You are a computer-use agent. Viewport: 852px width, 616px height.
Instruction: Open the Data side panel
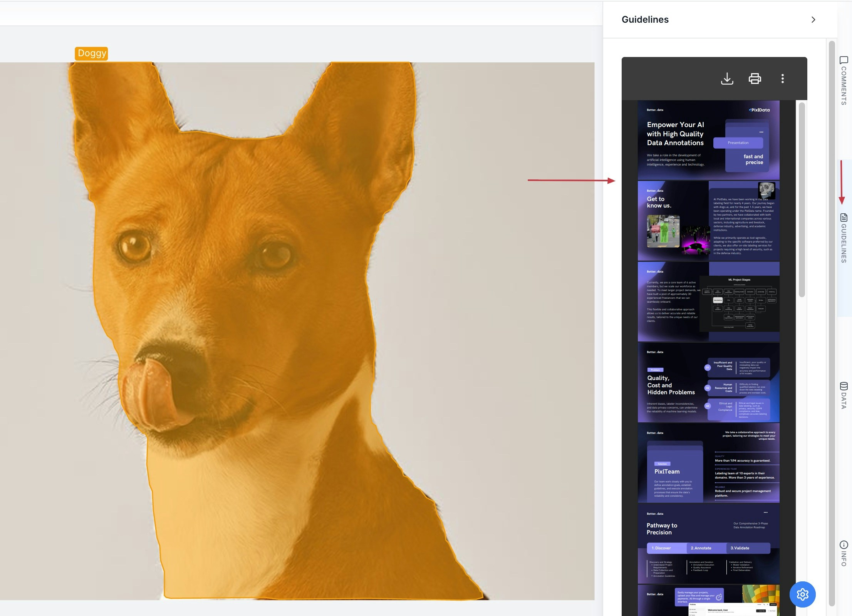[x=844, y=395]
